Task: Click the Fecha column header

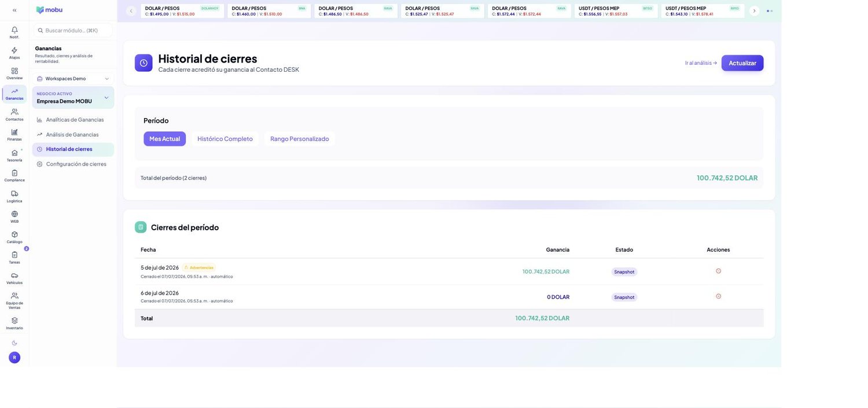Action: (148, 249)
